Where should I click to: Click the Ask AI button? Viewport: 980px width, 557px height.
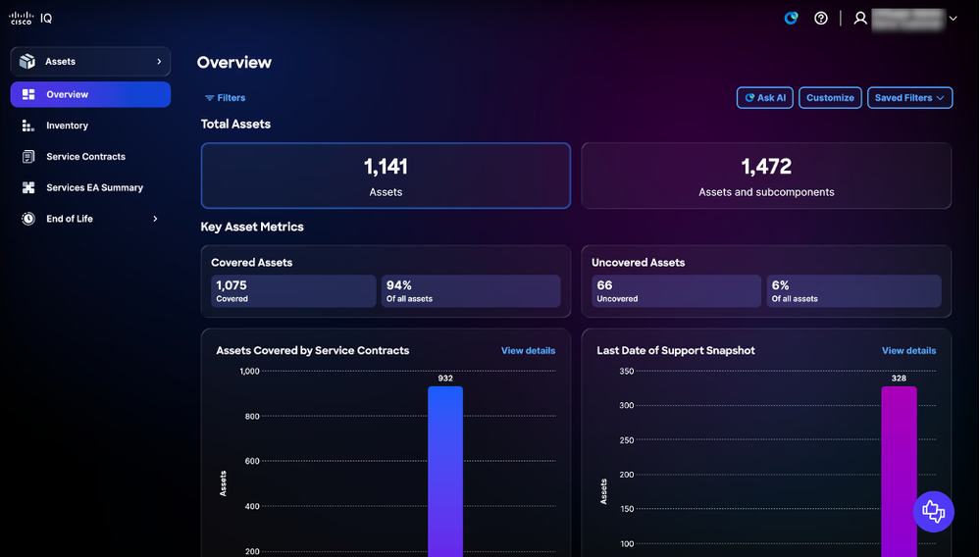765,97
